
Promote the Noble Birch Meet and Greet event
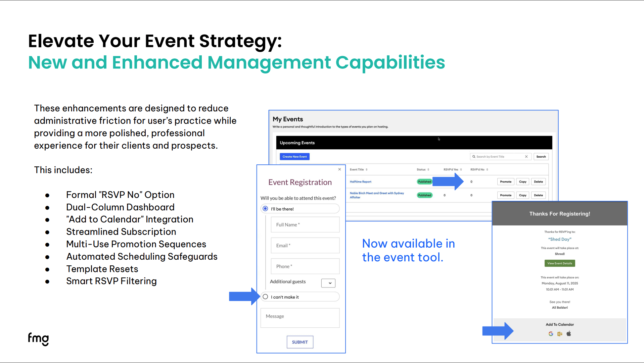(506, 195)
